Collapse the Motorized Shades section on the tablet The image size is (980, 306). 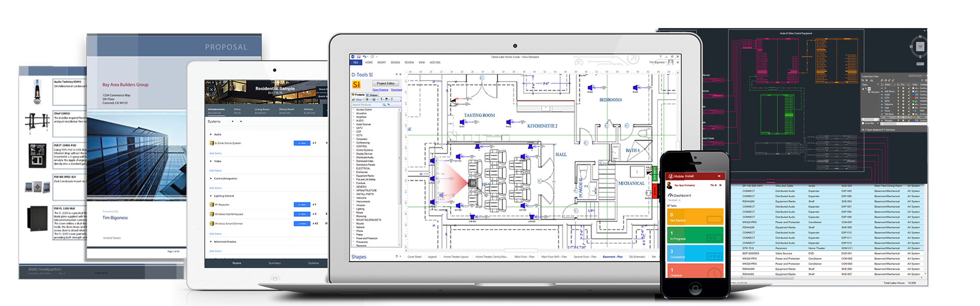point(211,242)
